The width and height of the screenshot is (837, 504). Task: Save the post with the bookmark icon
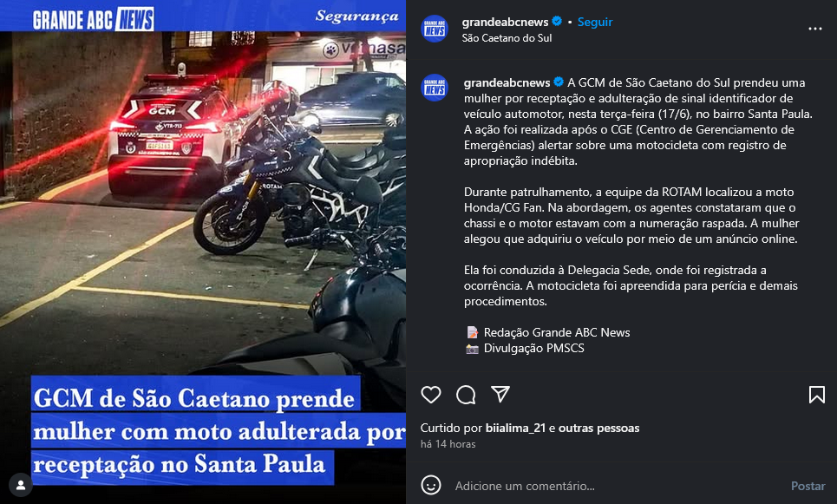(817, 395)
